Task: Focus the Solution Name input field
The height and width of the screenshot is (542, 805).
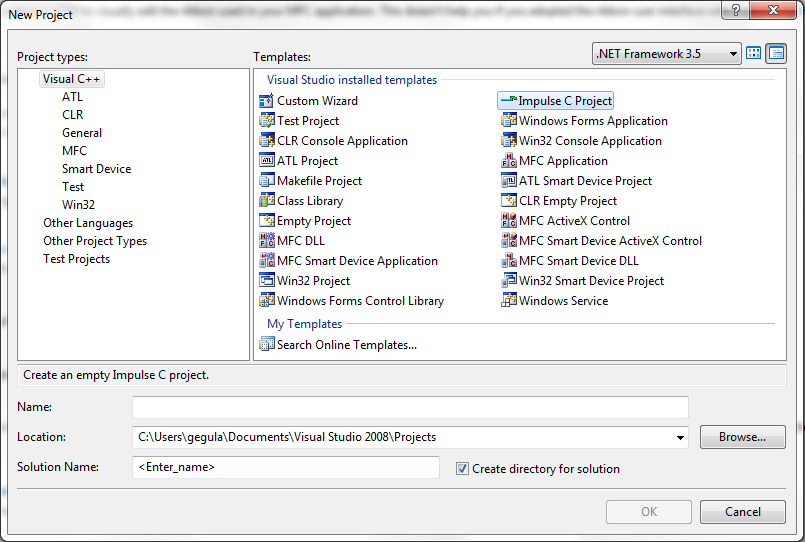Action: click(x=286, y=467)
